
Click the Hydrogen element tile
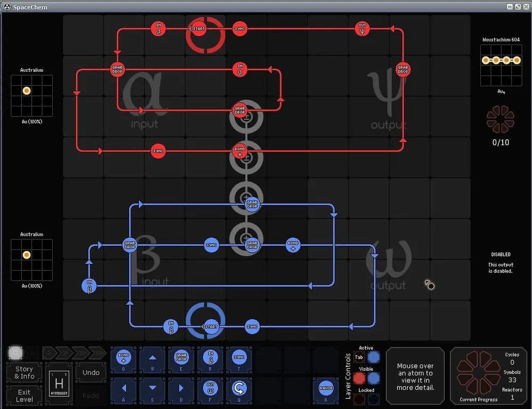59,383
